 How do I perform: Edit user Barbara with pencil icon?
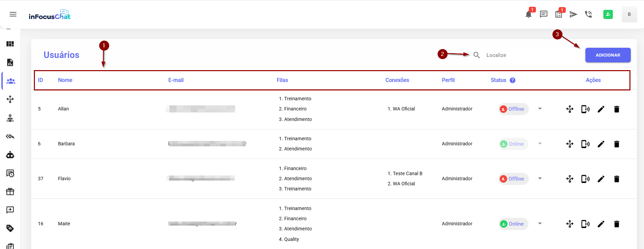[601, 144]
